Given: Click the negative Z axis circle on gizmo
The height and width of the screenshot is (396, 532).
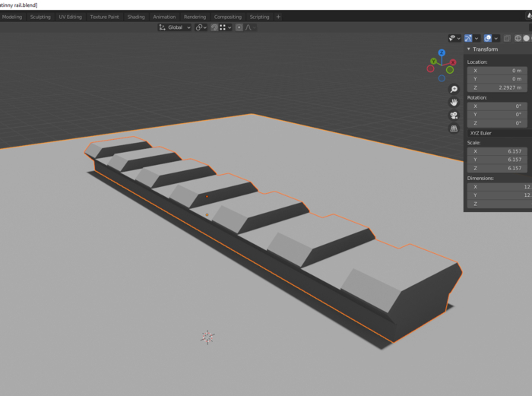Looking at the screenshot, I should (442, 78).
